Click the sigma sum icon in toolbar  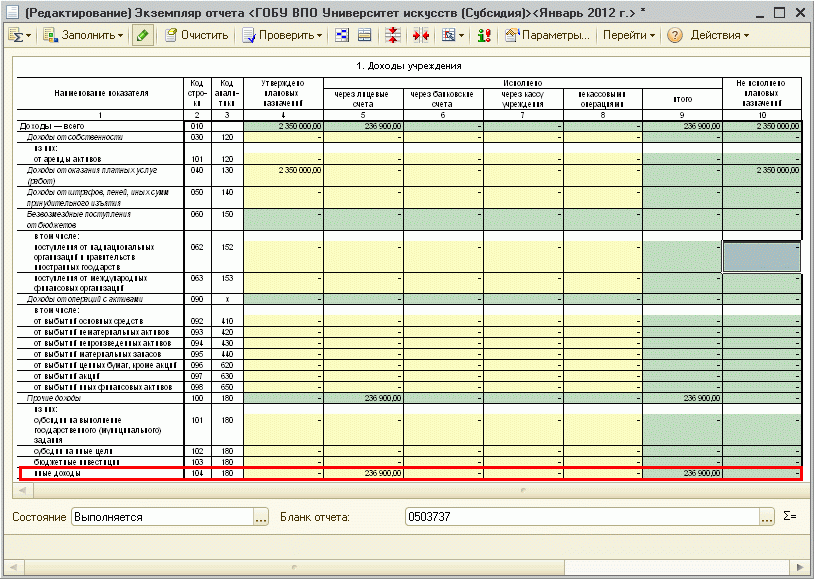[x=18, y=35]
